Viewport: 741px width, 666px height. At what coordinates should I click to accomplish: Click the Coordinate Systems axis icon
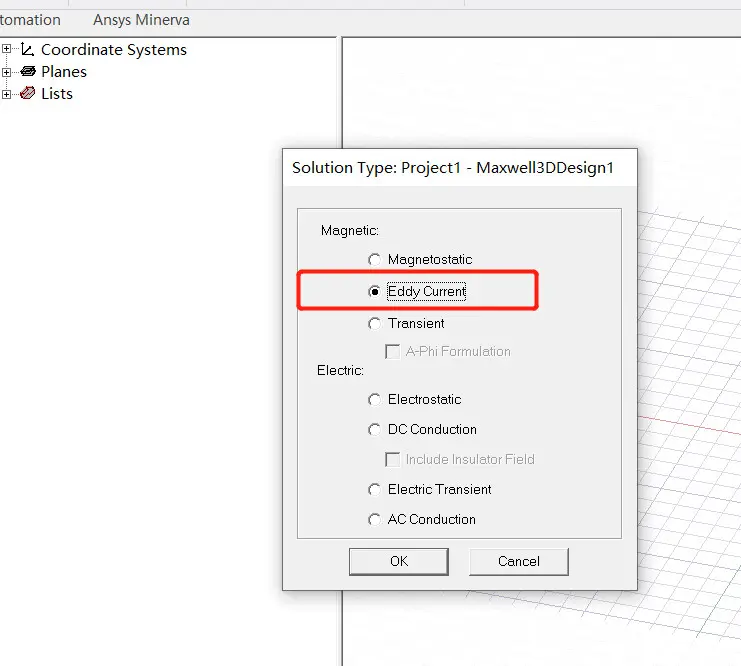[27, 49]
